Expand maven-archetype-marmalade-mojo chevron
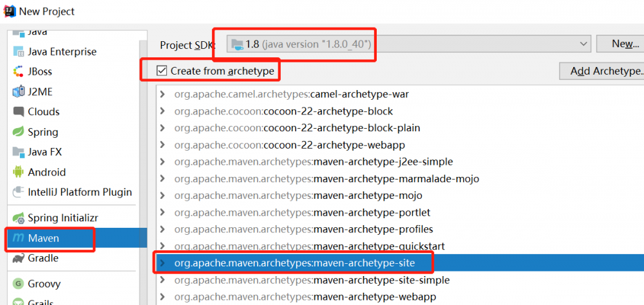The height and width of the screenshot is (305, 644). [x=163, y=179]
